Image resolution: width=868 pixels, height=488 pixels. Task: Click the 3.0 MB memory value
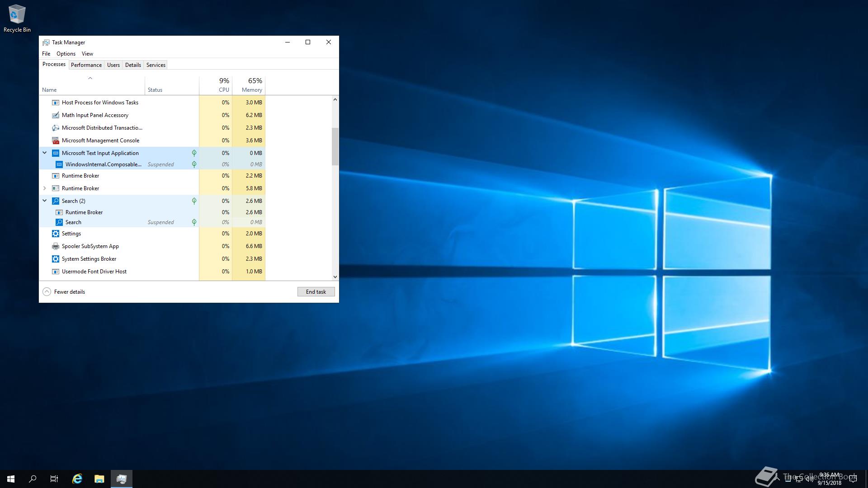coord(254,103)
